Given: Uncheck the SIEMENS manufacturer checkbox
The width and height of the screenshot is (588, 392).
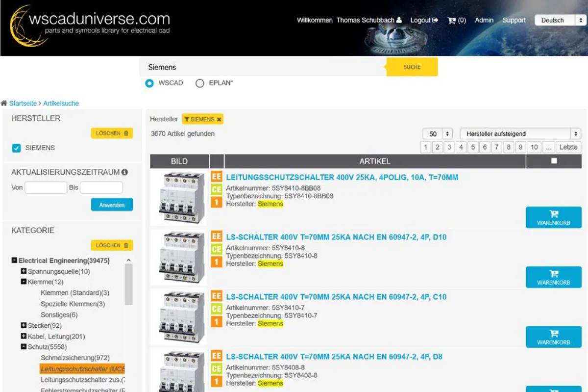Looking at the screenshot, I should (x=17, y=148).
